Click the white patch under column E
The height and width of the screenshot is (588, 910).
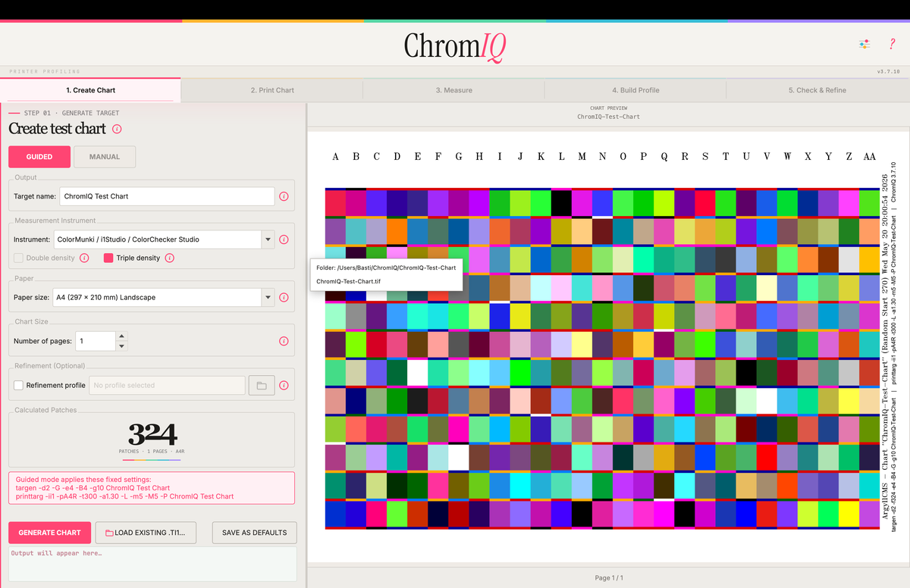coord(417,372)
